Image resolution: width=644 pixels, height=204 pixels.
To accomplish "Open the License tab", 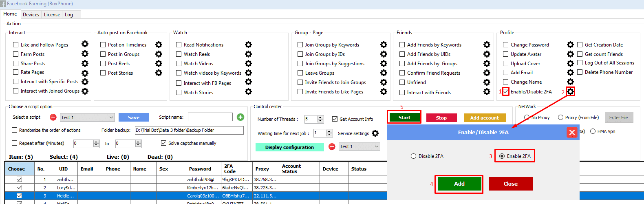I will pos(52,15).
